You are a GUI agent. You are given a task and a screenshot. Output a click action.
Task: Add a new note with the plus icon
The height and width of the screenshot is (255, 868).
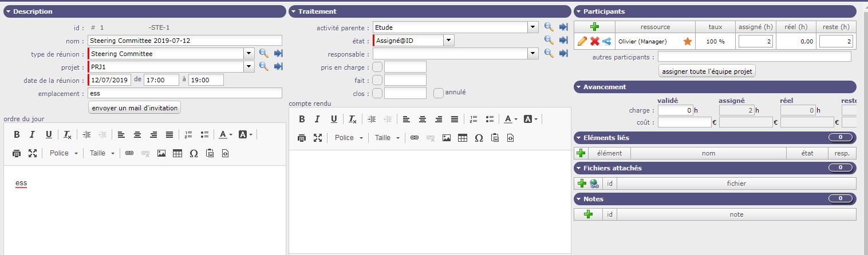point(587,214)
